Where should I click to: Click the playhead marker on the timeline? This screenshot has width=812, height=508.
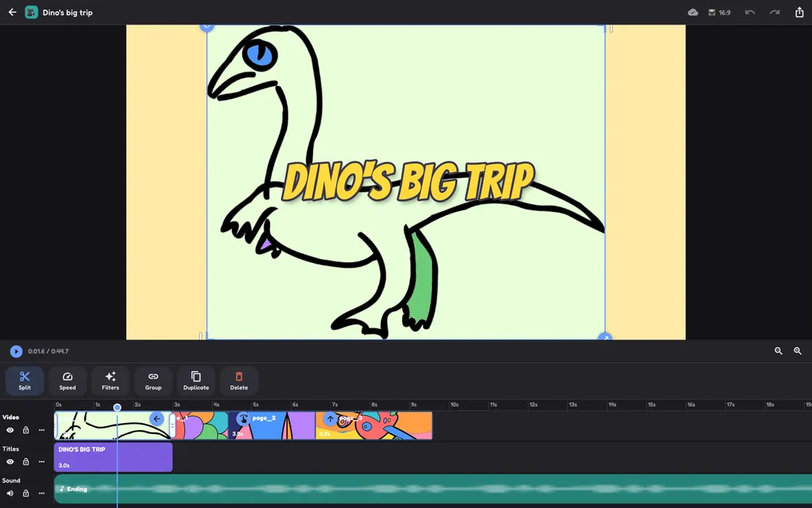(117, 407)
